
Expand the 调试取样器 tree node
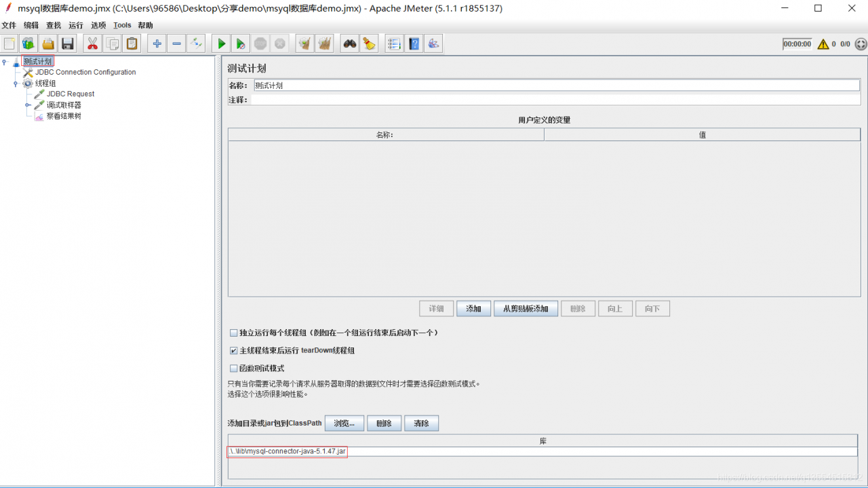point(28,105)
